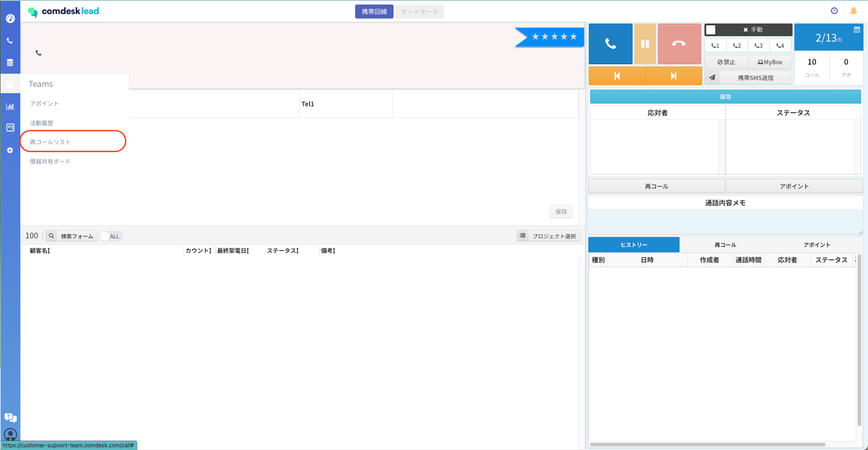Select 再コールリスト in Teams menu
The image size is (868, 450).
pos(50,142)
